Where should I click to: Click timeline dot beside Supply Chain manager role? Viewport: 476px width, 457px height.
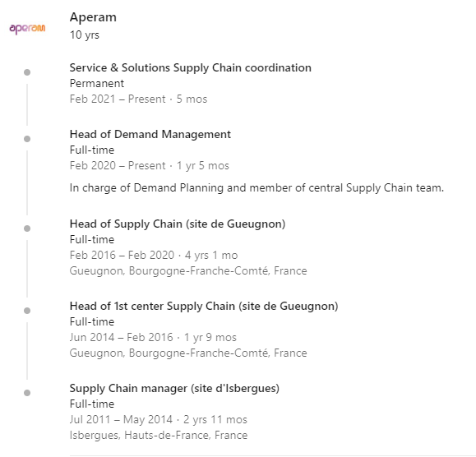pyautogui.click(x=27, y=393)
